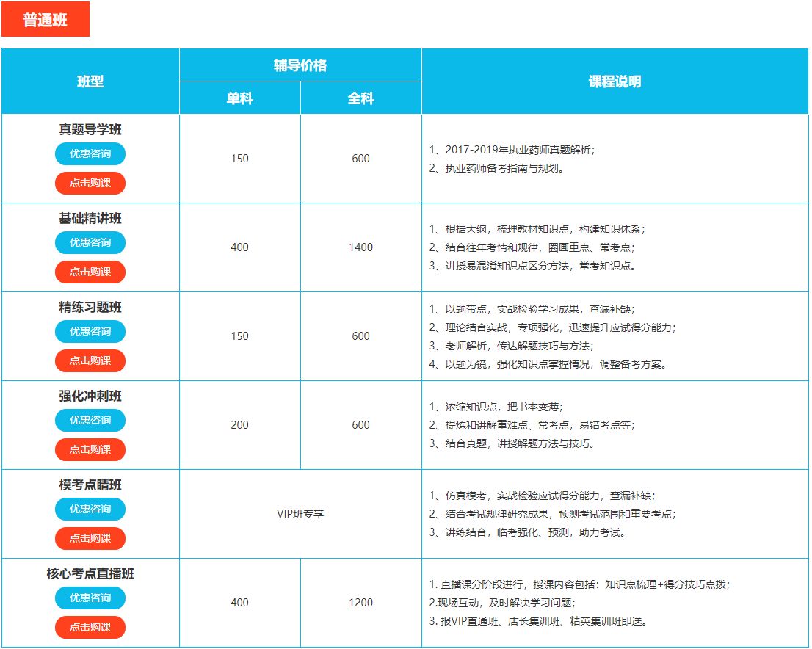Screen dimensions: 812x649
Task: Select 优惠咨询 for 模考点睛班
Action: click(90, 510)
